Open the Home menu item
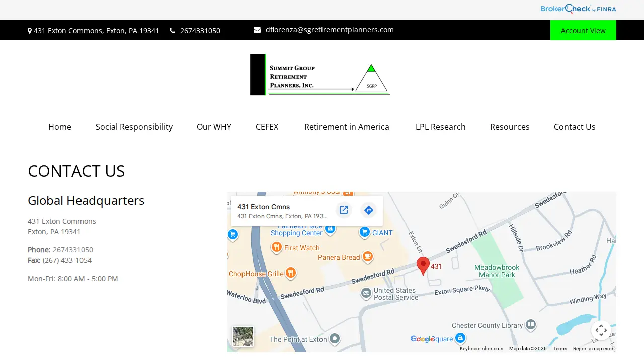 (x=60, y=127)
